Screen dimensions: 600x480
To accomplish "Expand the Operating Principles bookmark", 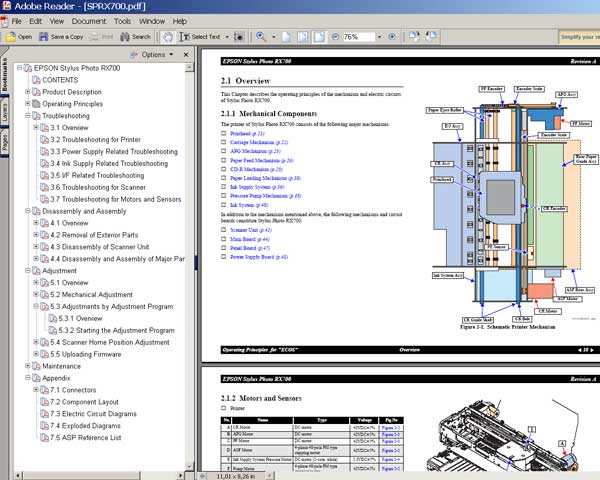I will coord(28,104).
